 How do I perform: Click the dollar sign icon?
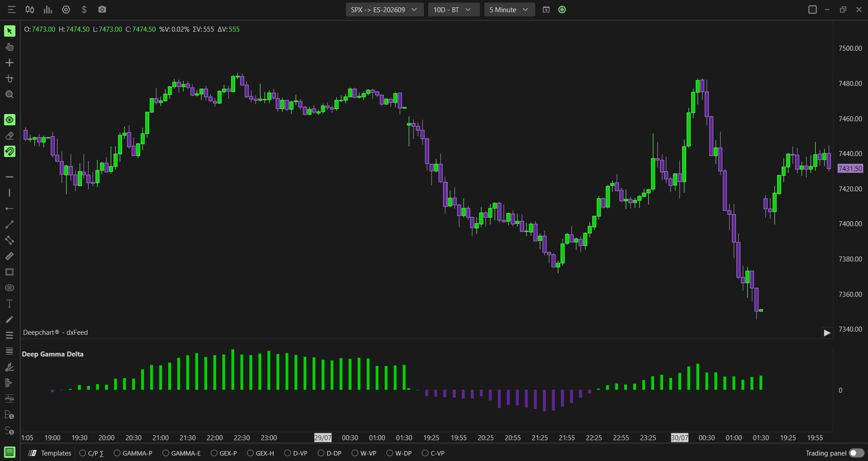click(84, 10)
